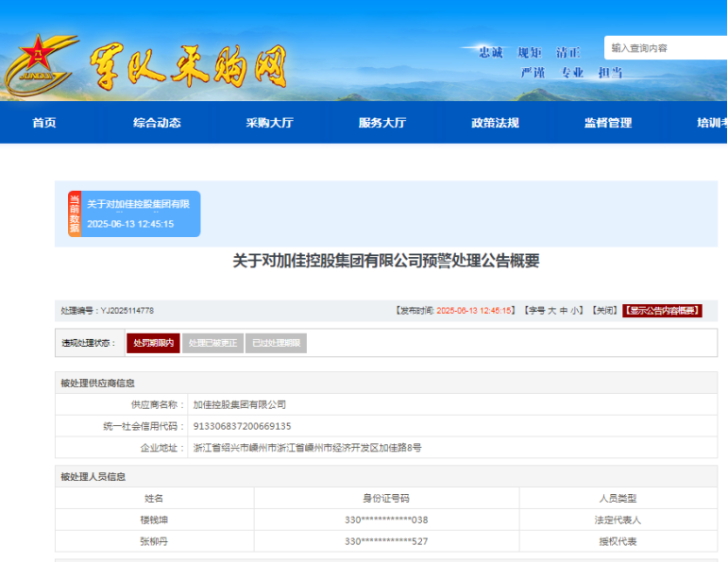This screenshot has width=728, height=563.
Task: Click the page heading 关于对加佳控股集团有限公司预警处理公告概要
Action: tap(386, 261)
